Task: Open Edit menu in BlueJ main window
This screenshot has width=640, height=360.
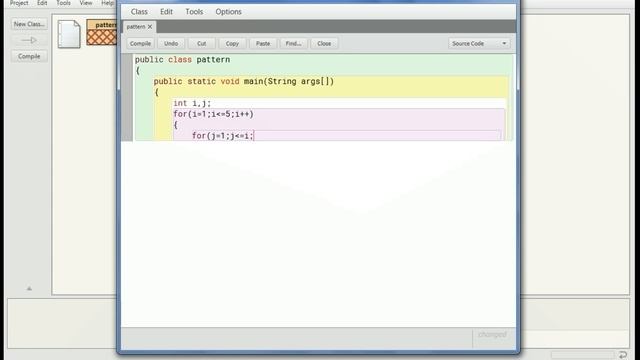Action: pyautogui.click(x=42, y=3)
